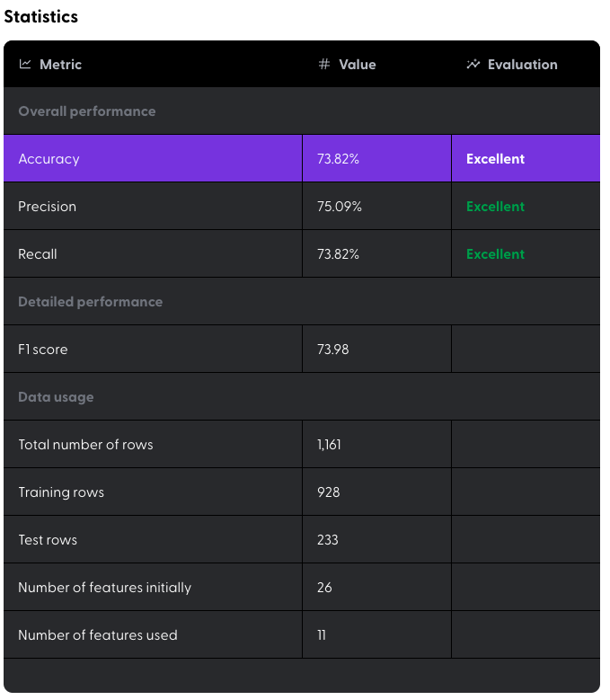Screen dimensions: 610x700
Task: Click the Metric column header
Action: point(60,65)
